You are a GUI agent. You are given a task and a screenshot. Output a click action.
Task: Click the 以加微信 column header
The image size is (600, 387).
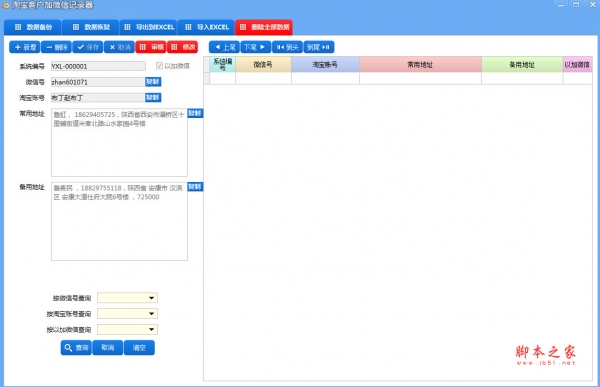tap(577, 64)
